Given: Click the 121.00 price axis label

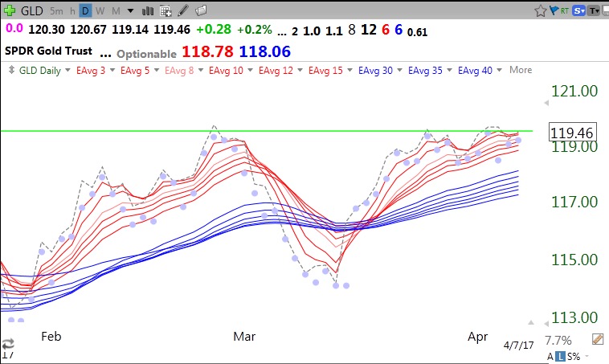Looking at the screenshot, I should pos(574,91).
